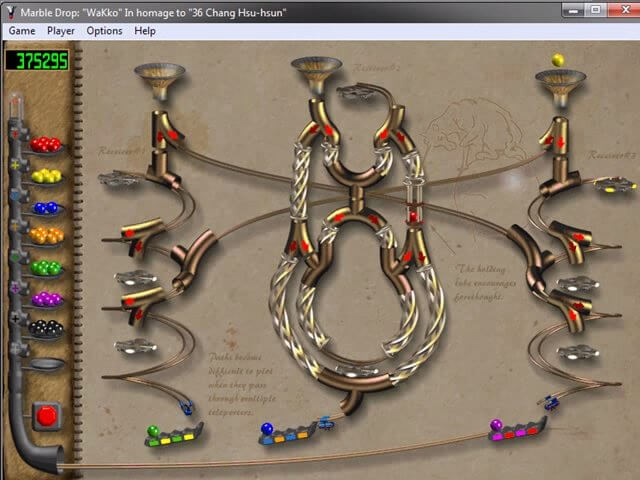Viewport: 640px width, 480px height.
Task: Pick a black marble from the tray
Action: (x=46, y=328)
